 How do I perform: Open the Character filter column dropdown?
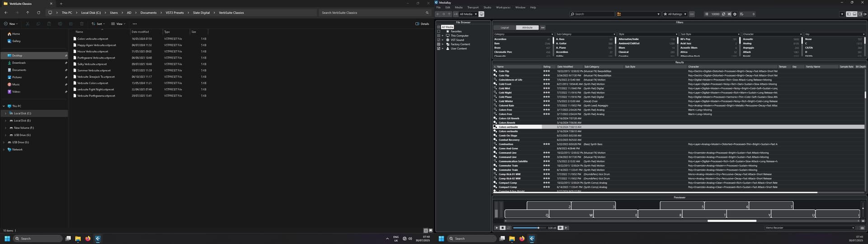(x=772, y=34)
